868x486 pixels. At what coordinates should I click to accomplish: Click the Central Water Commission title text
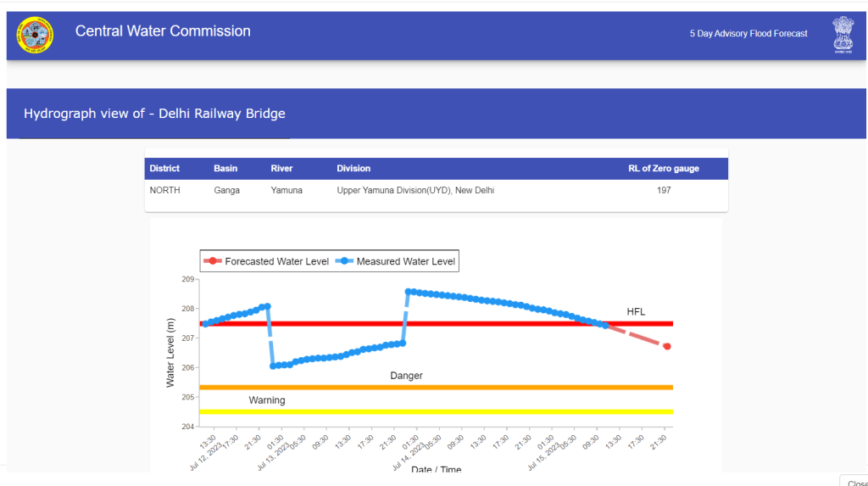pos(163,31)
